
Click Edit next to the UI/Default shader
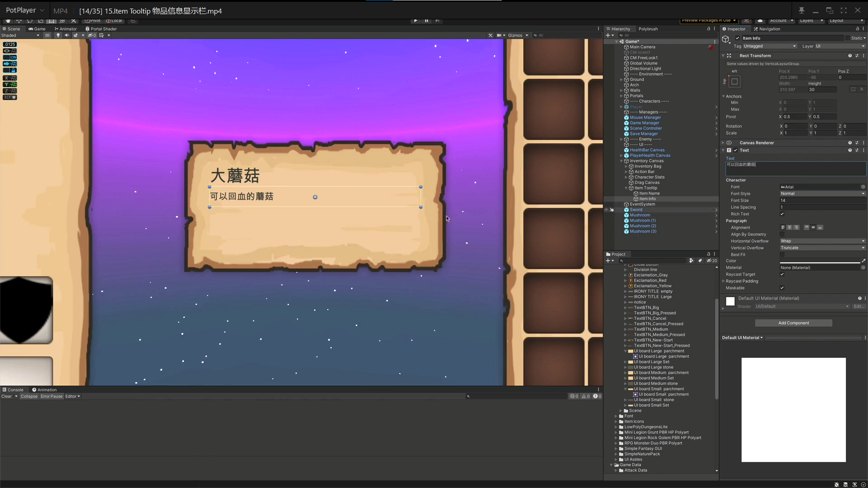pyautogui.click(x=858, y=306)
